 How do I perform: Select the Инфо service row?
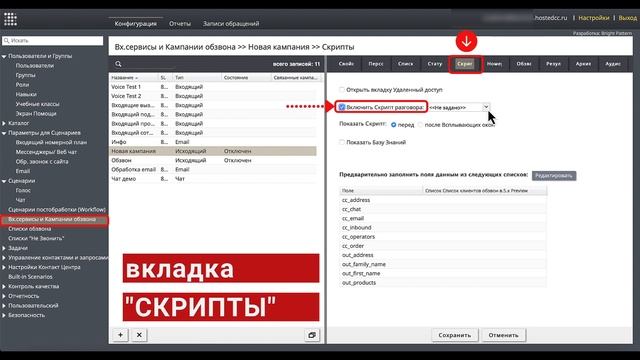point(213,142)
